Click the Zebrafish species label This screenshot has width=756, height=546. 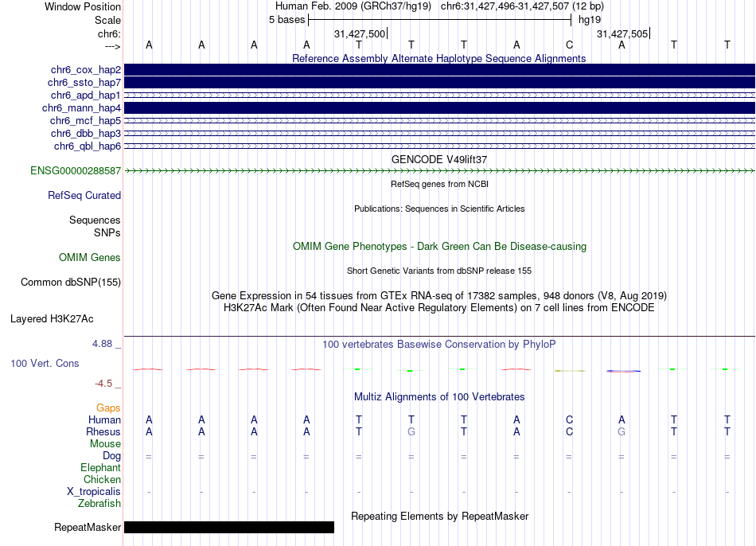99,504
